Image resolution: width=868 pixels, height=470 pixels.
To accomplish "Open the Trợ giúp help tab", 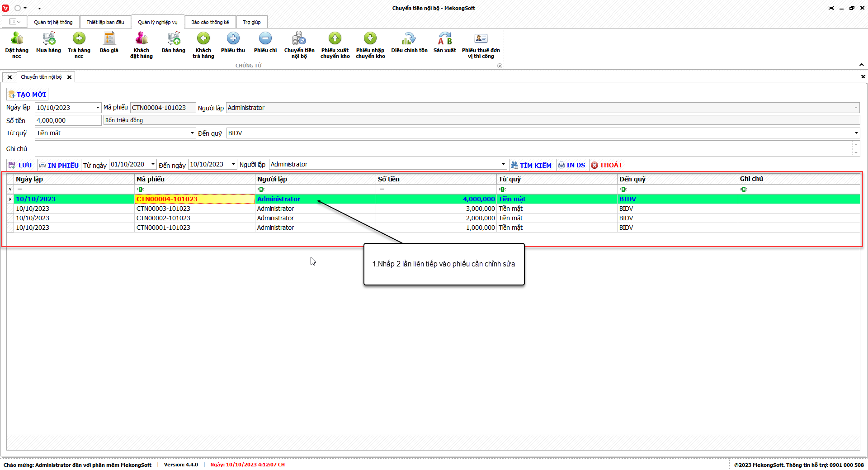I will tap(252, 22).
